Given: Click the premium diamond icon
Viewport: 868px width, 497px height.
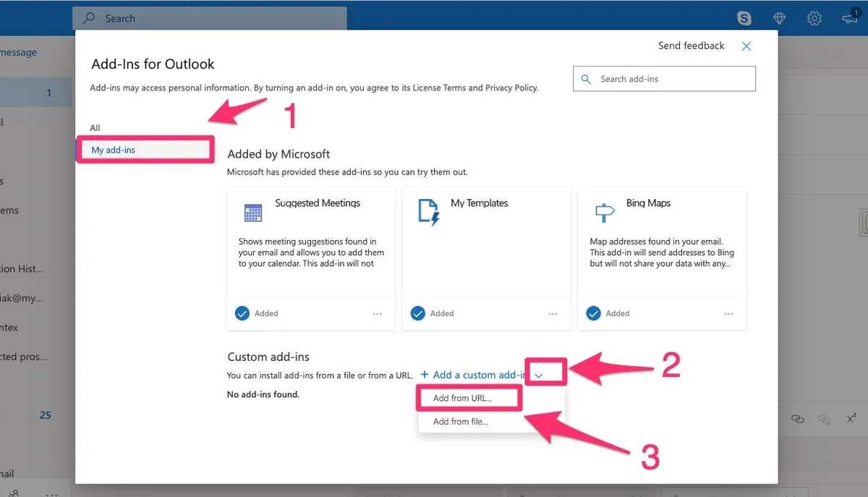Looking at the screenshot, I should point(779,18).
